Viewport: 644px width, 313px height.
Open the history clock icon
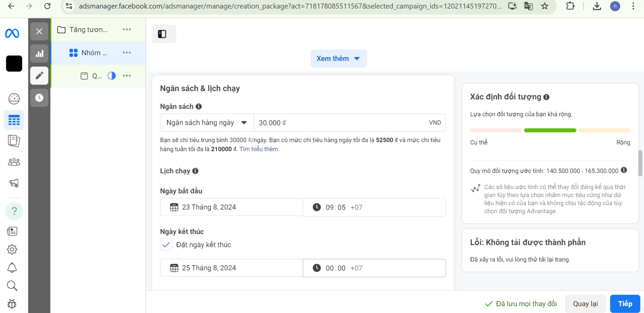coord(39,98)
